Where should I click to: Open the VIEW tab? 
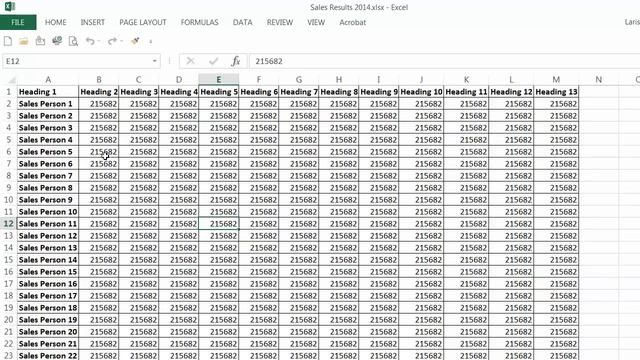click(316, 22)
